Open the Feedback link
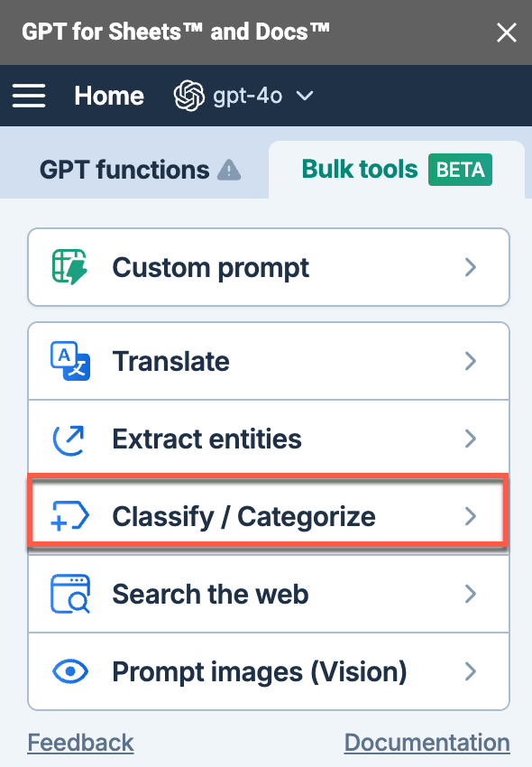The width and height of the screenshot is (532, 767). click(x=80, y=743)
